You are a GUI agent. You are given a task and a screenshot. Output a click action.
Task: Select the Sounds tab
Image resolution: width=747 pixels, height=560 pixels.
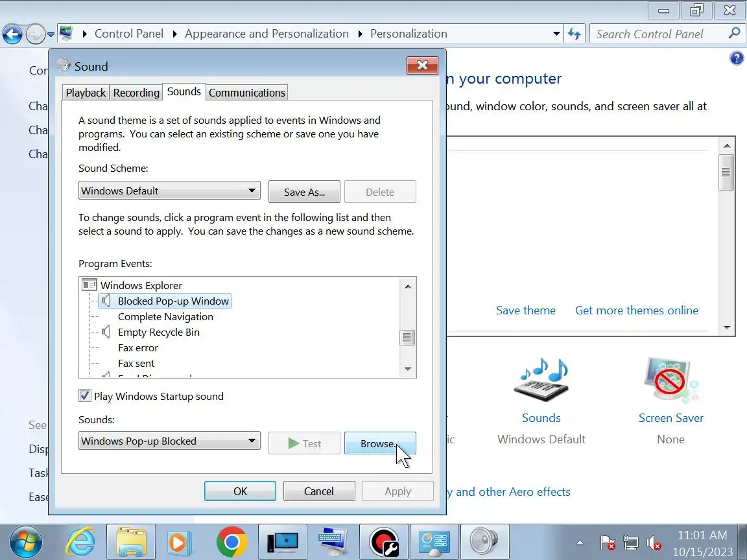click(x=184, y=91)
